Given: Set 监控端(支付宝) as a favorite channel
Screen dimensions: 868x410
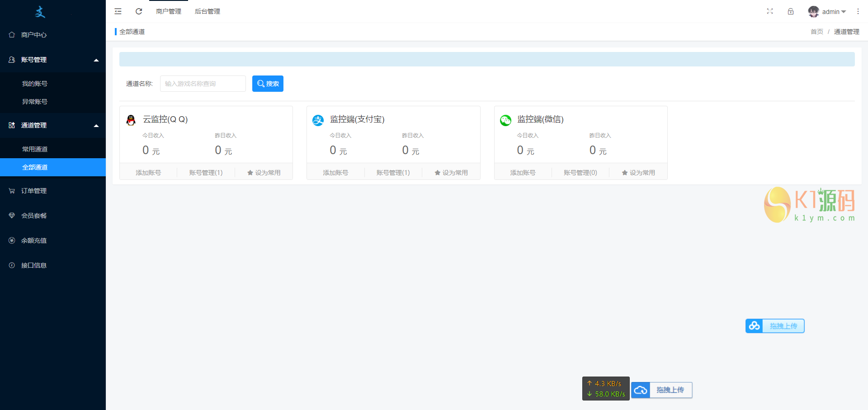Looking at the screenshot, I should click(451, 173).
